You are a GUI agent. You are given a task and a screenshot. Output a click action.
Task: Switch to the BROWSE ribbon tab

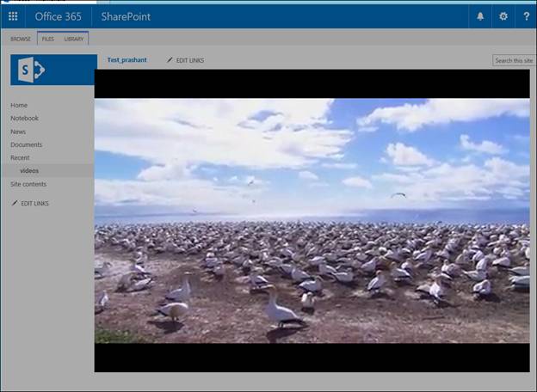coord(21,39)
